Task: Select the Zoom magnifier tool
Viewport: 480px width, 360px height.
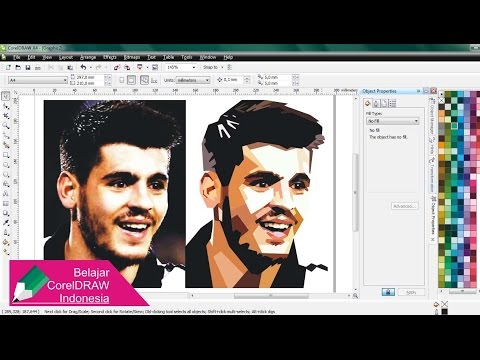Action: coord(6,125)
